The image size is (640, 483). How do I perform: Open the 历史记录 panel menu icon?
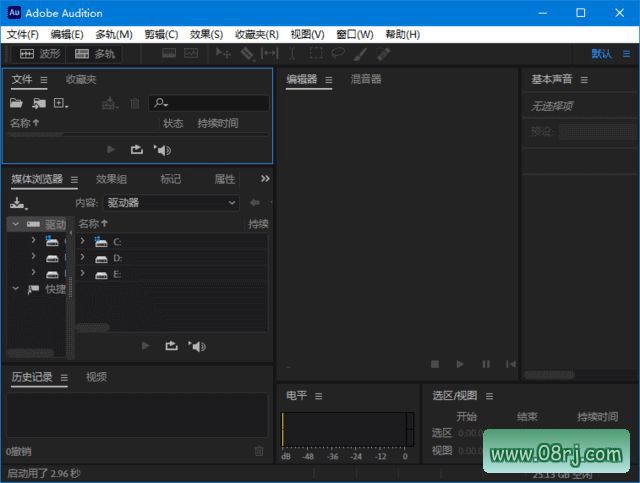pyautogui.click(x=64, y=378)
